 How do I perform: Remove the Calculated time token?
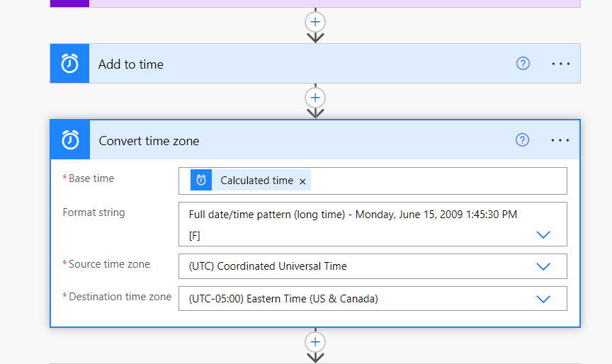302,181
